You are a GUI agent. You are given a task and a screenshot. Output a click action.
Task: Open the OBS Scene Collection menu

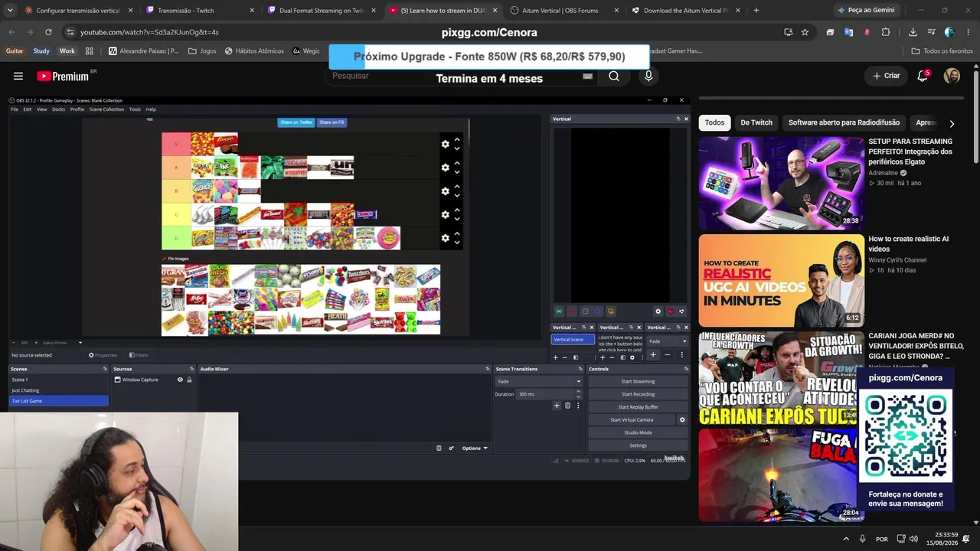pyautogui.click(x=106, y=109)
